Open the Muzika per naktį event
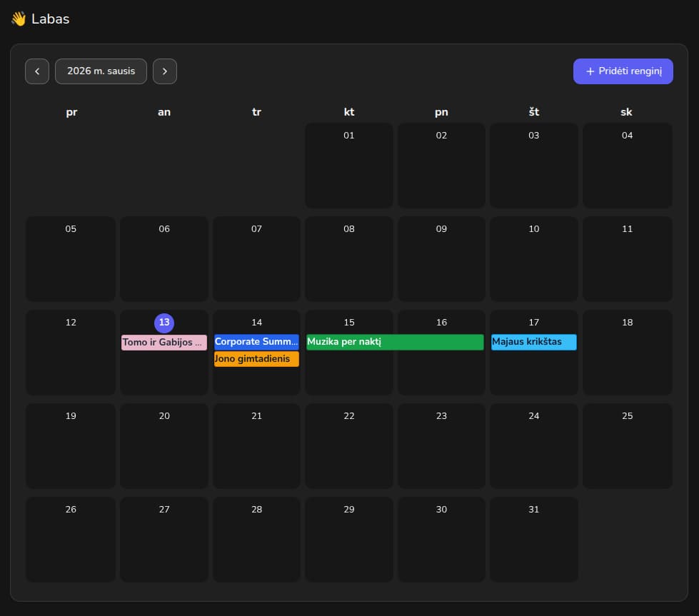699x616 pixels. (395, 343)
